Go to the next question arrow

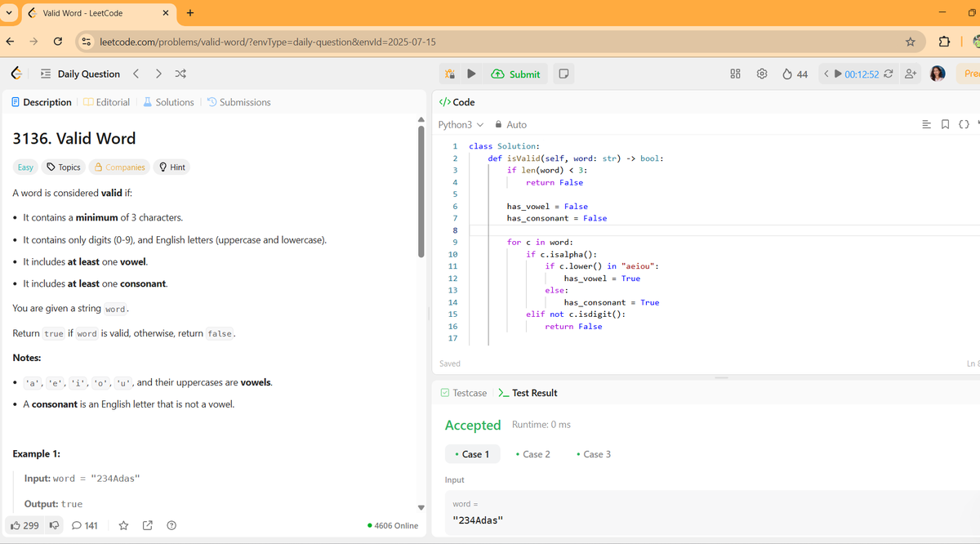coord(158,74)
